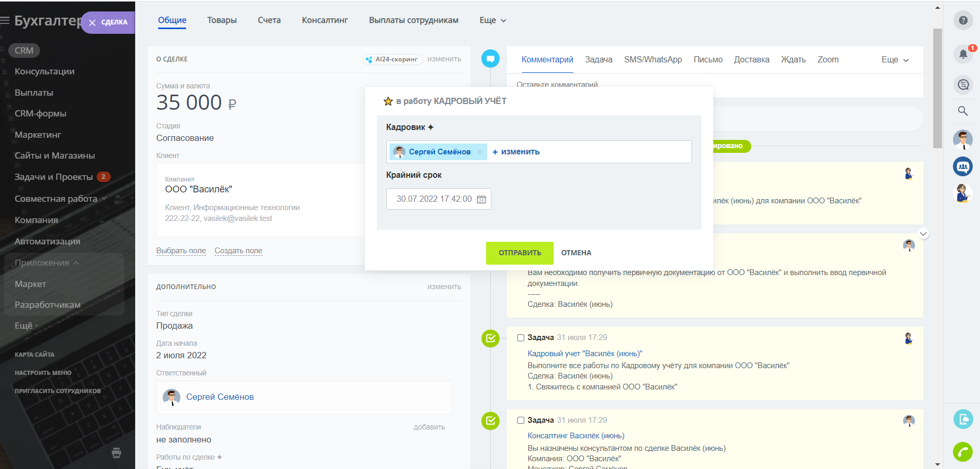
Task: Expand the Еще dropdown in top tabs
Action: pos(492,20)
